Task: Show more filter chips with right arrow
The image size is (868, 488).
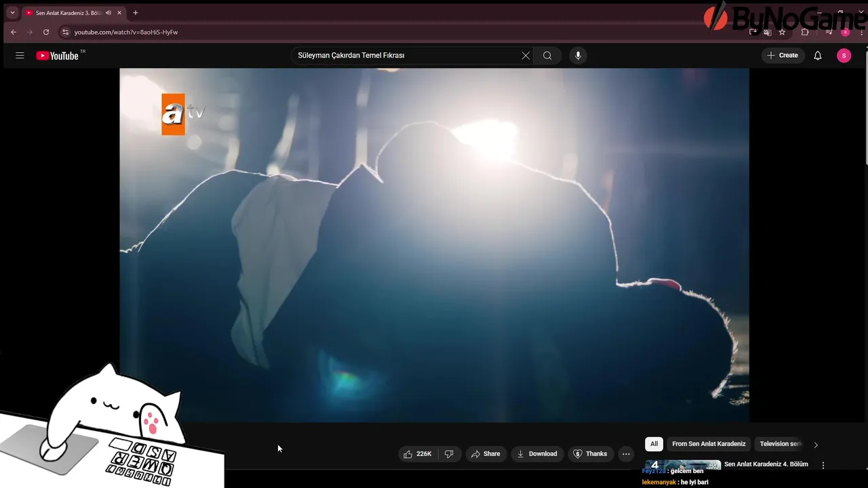Action: 816,445
